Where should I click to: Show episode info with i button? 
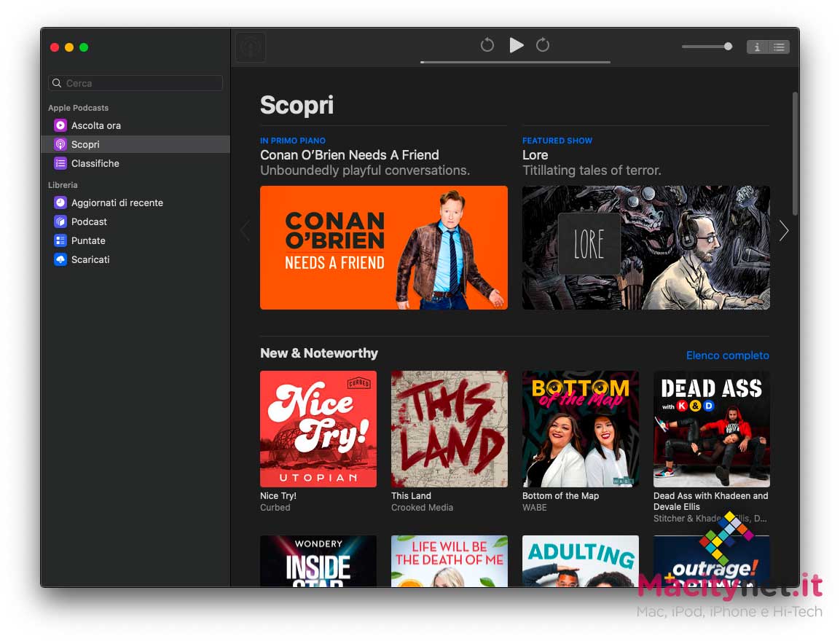(757, 47)
